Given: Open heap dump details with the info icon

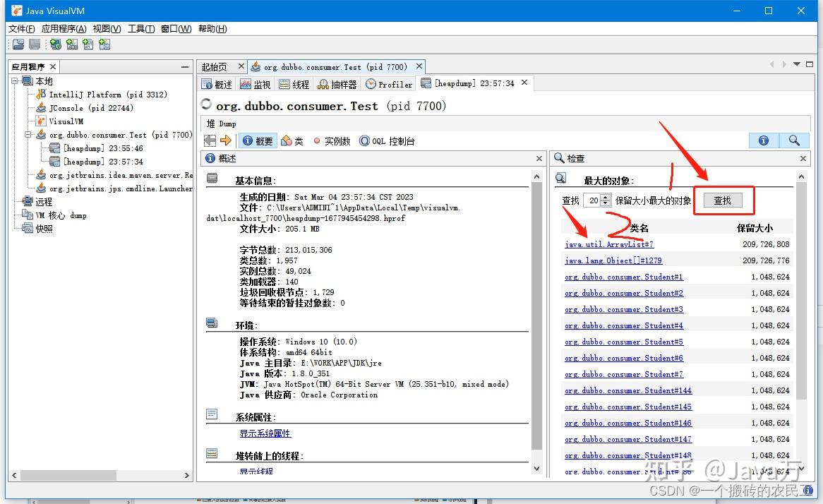Looking at the screenshot, I should pos(763,140).
